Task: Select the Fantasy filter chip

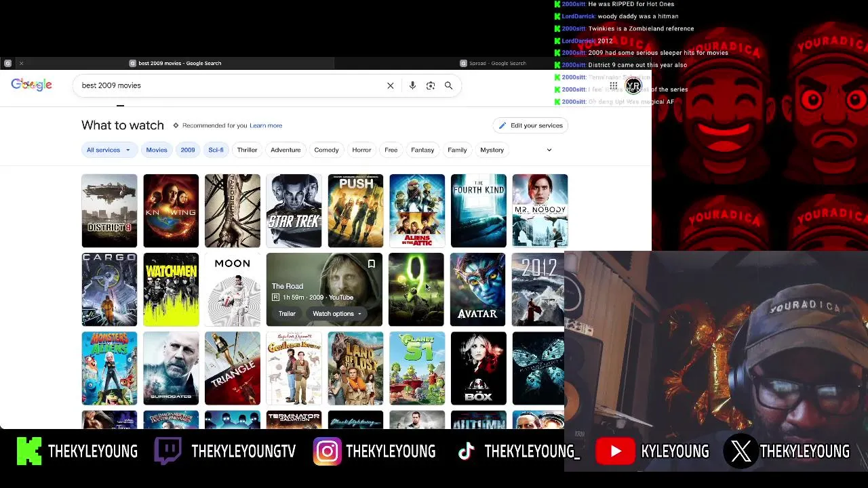Action: [422, 150]
